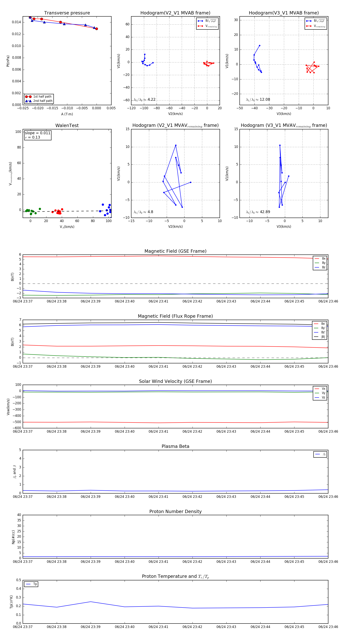Click the red circle marker in Transverse pressure legend
Viewport: 351px width, 644px height.
tap(28, 97)
